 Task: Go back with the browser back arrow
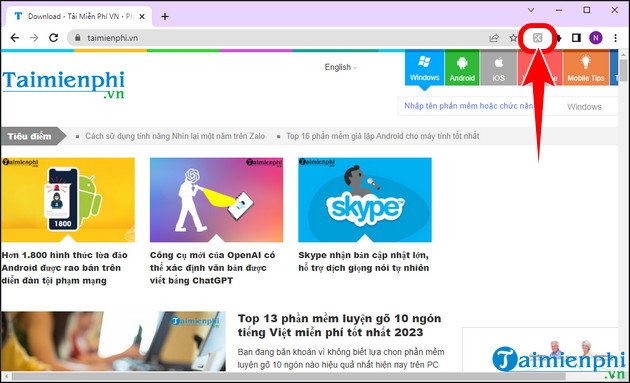tap(15, 38)
